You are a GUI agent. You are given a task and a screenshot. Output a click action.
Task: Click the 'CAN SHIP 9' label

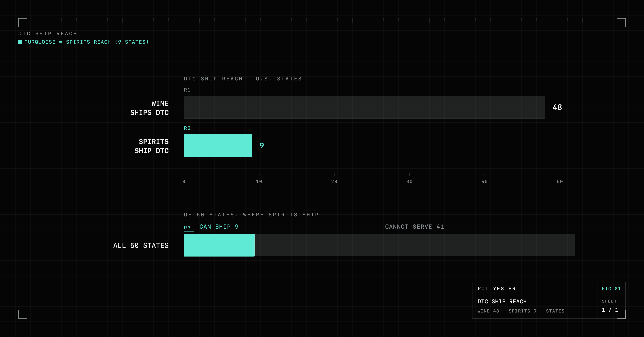[x=219, y=227]
